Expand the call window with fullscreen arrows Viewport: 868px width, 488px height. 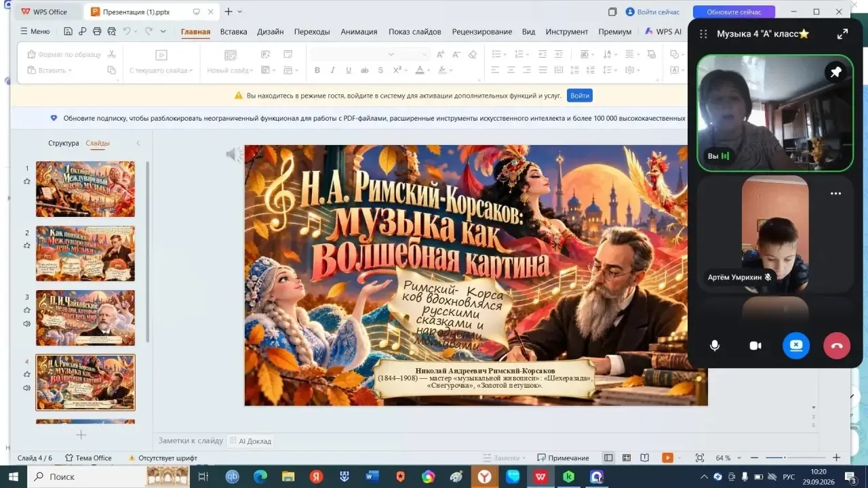pos(842,34)
